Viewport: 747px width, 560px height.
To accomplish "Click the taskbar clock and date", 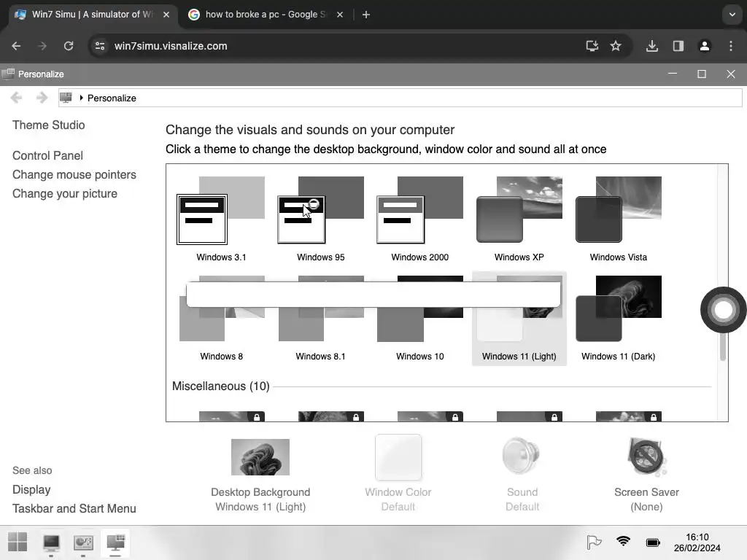I will point(697,542).
